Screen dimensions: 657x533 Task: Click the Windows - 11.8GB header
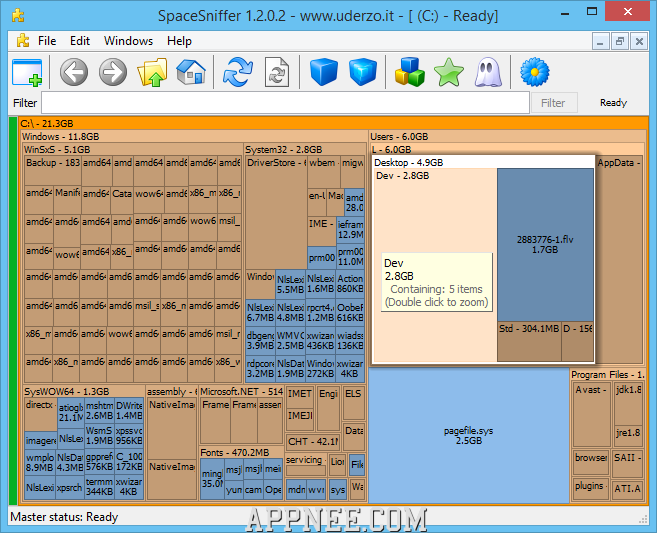pos(194,137)
